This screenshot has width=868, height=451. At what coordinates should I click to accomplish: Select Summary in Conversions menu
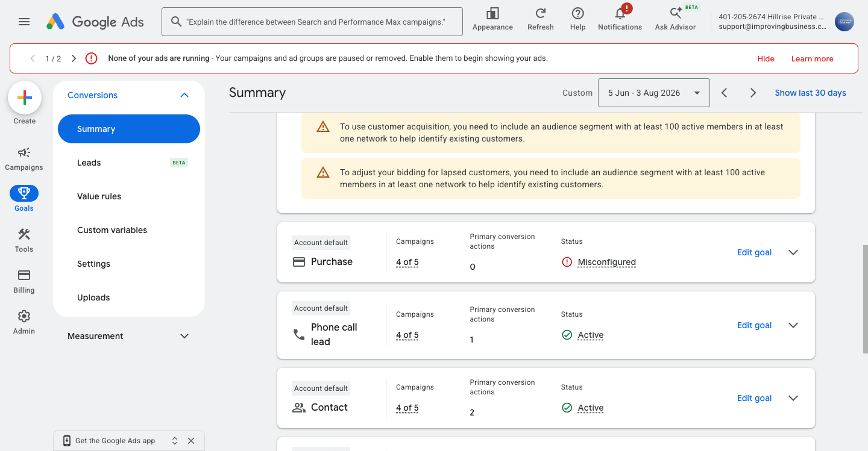click(x=129, y=129)
